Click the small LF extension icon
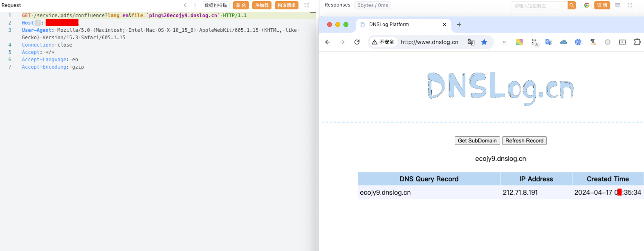This screenshot has width=644, height=251. click(x=505, y=42)
